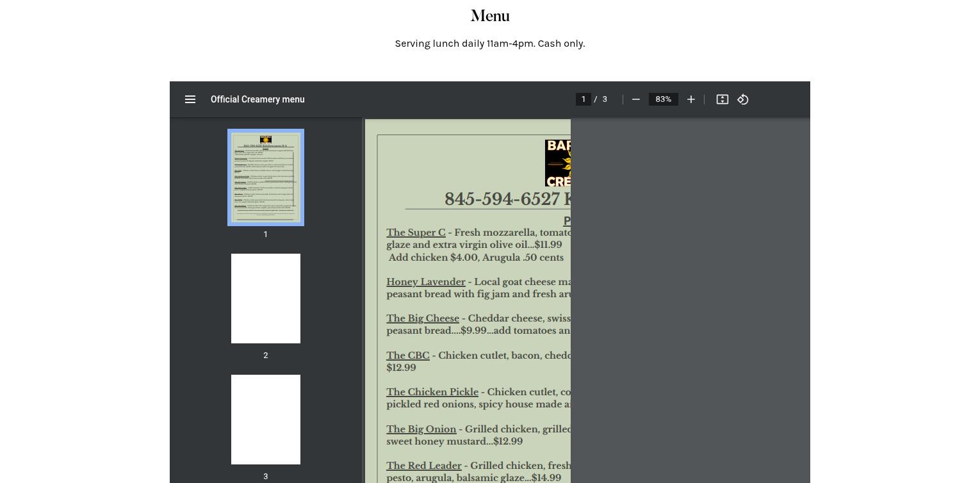Open the page 2 thumbnail
Image resolution: width=980 pixels, height=483 pixels.
click(266, 299)
